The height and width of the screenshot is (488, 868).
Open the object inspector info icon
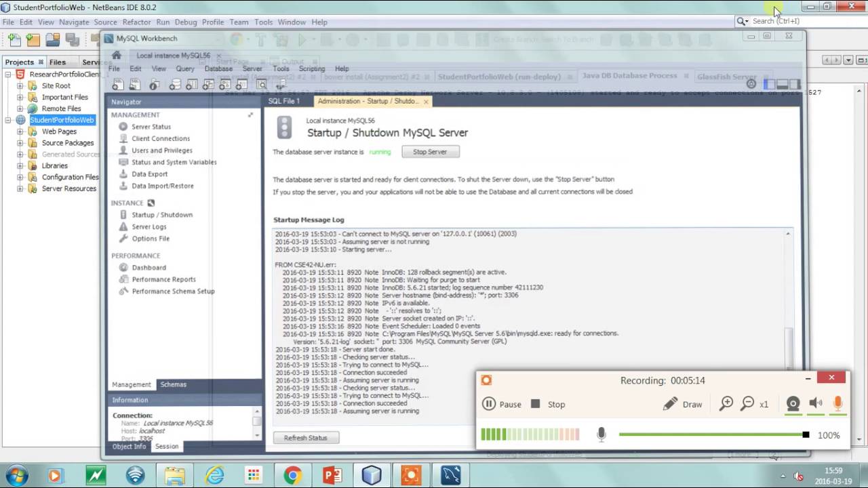(x=154, y=85)
